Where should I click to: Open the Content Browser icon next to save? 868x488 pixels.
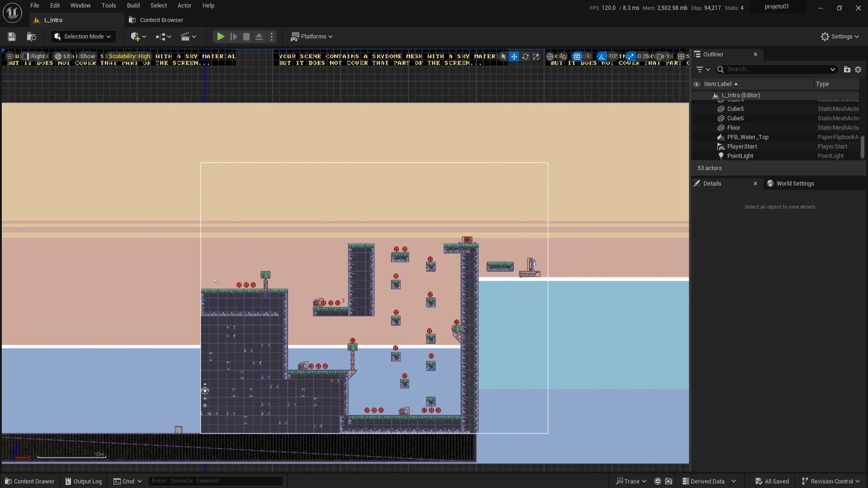(x=31, y=37)
